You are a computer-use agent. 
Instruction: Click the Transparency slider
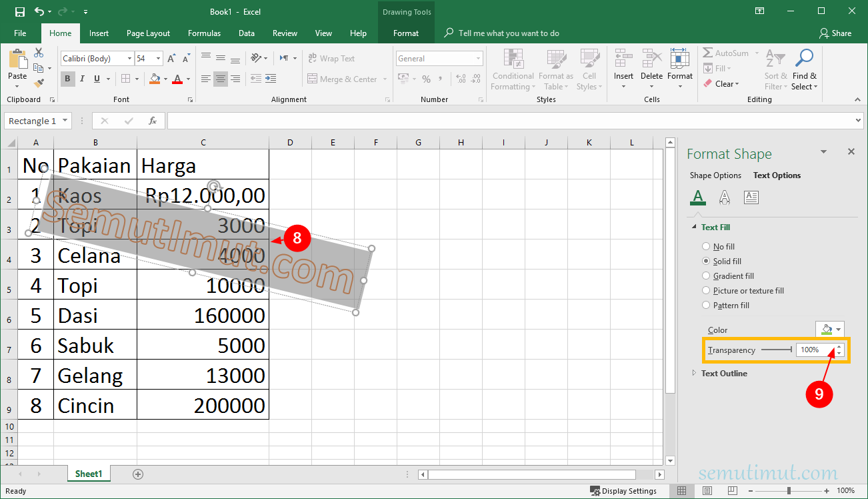pos(776,350)
